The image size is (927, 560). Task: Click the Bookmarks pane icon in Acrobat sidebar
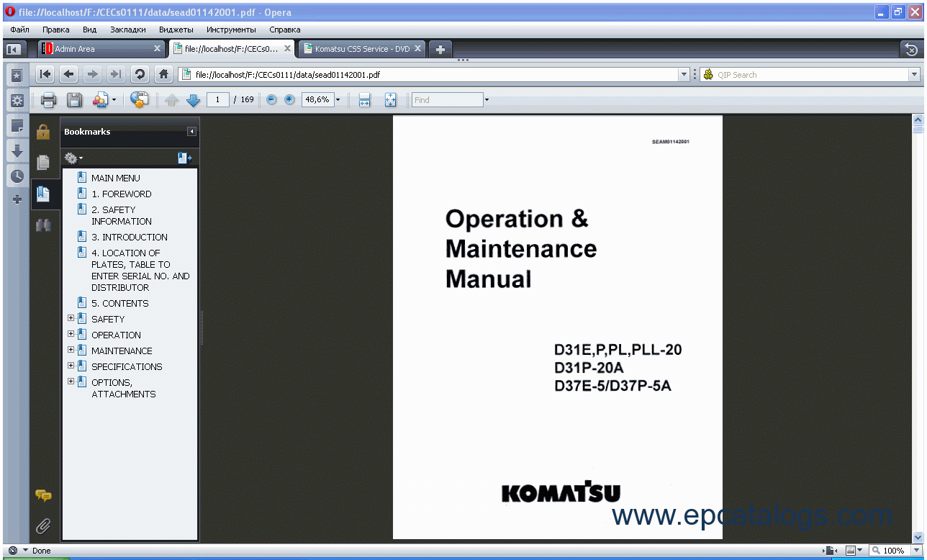coord(43,194)
